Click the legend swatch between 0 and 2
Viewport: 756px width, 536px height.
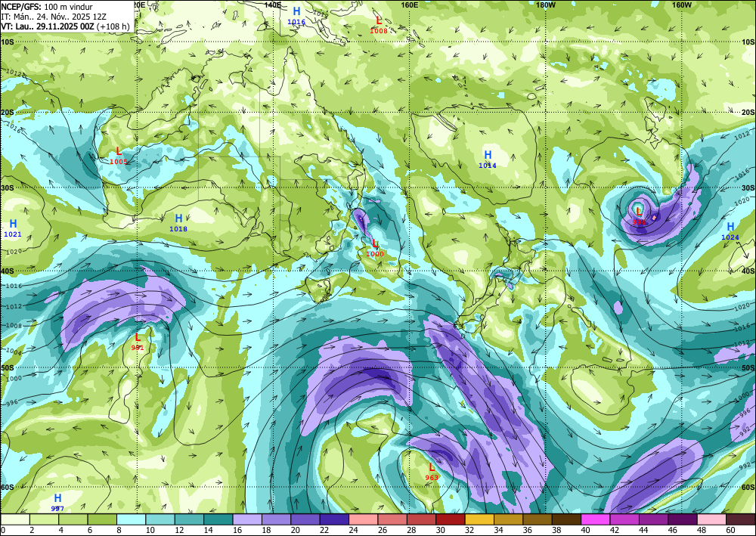coord(15,519)
